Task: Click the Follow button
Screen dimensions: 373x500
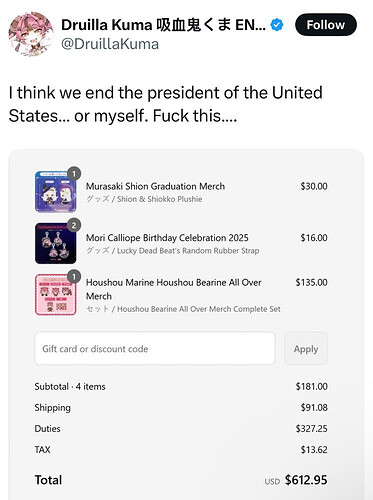Action: 326,25
